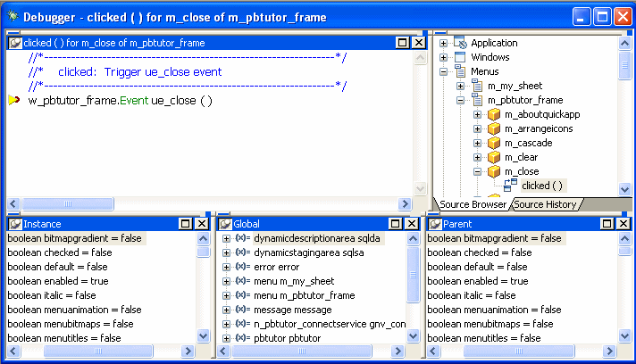
Task: Click the Instance pane header icon
Action: click(15, 224)
